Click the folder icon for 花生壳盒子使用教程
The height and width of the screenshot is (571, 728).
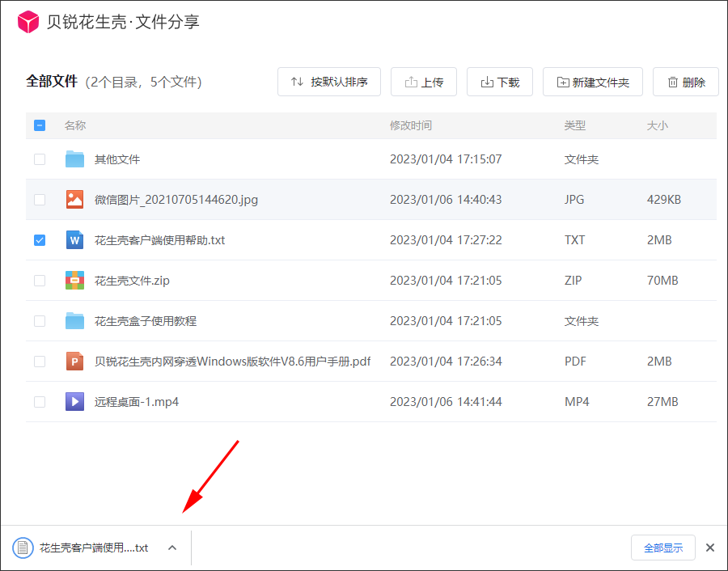[75, 321]
